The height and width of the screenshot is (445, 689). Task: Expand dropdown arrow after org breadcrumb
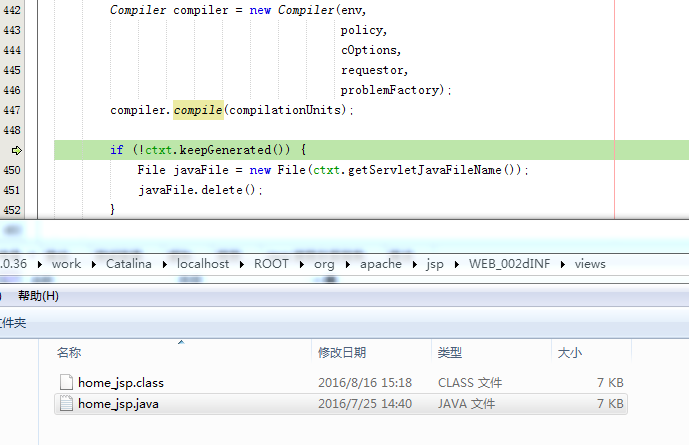(348, 264)
